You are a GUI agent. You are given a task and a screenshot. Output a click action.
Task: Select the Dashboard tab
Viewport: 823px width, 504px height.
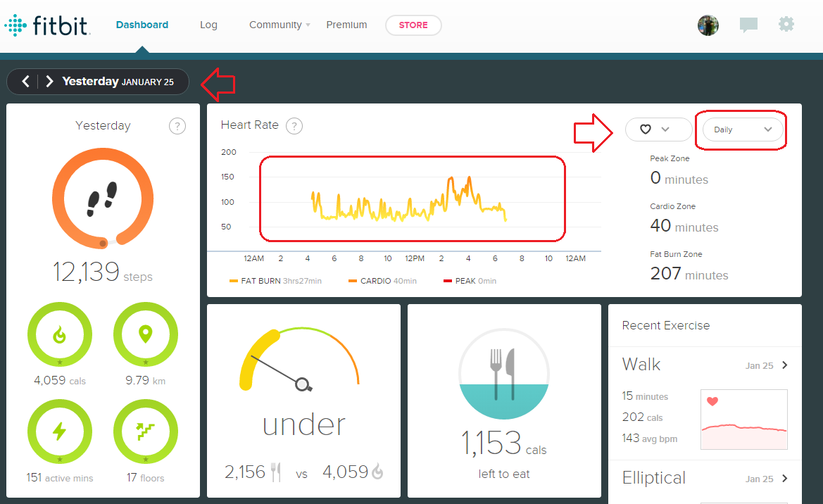click(142, 24)
